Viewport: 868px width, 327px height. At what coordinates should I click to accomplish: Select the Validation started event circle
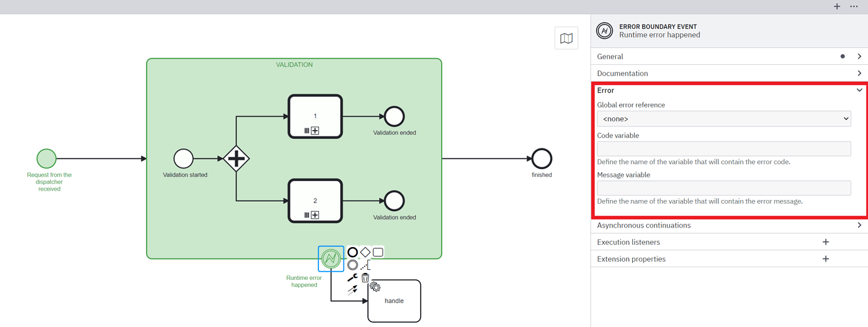(x=184, y=158)
